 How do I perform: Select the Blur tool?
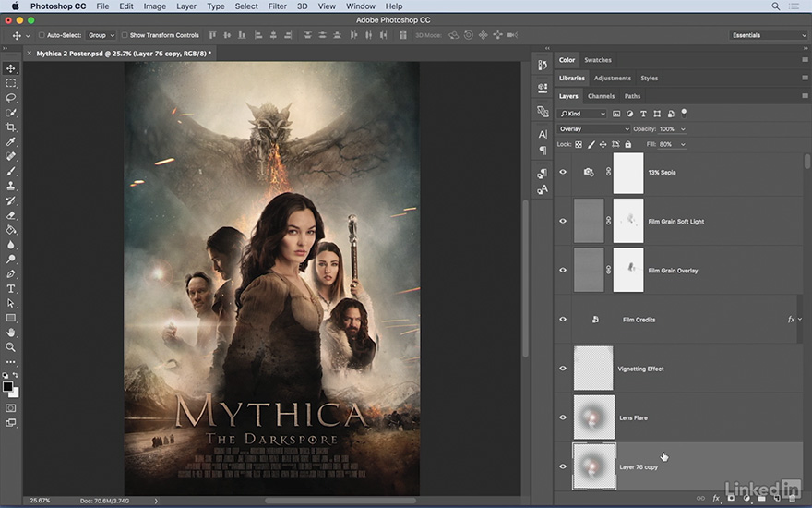pos(10,244)
